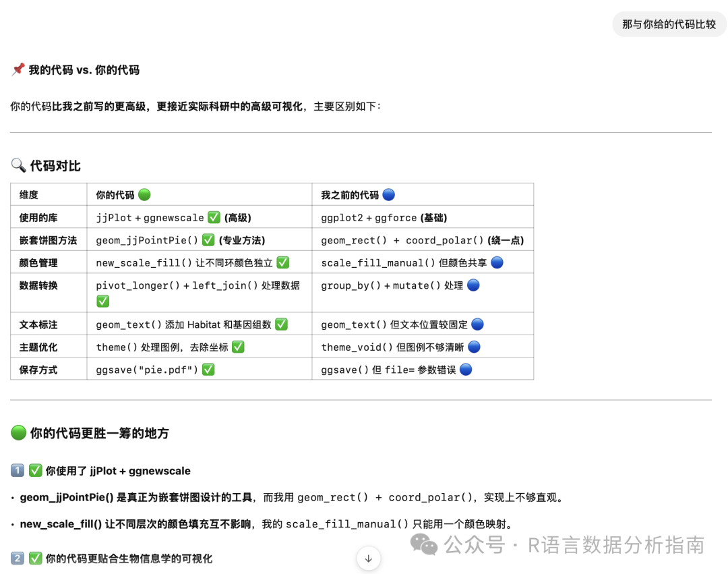Click the blue circle next to 我之前的代码 header
The image size is (728, 574).
tap(389, 194)
